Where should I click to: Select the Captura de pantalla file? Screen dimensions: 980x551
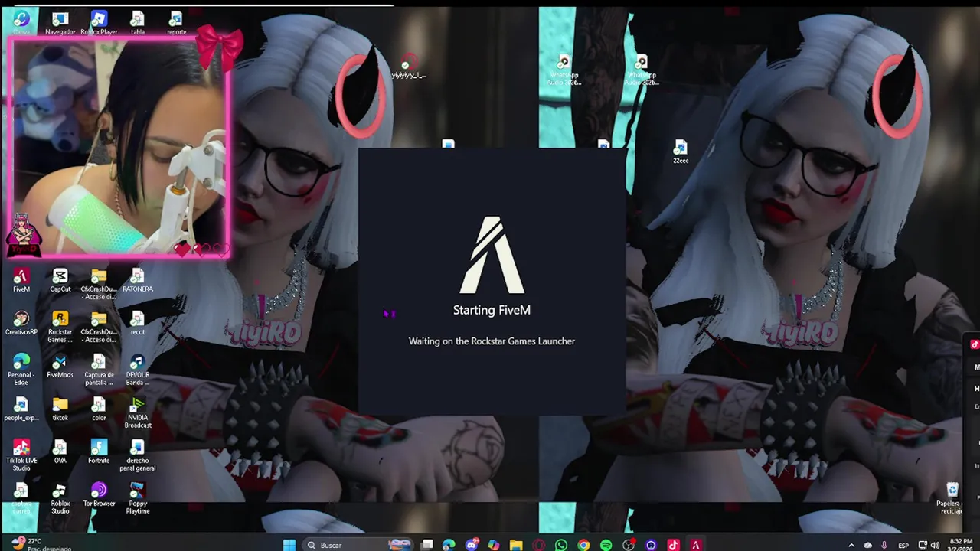coord(99,370)
